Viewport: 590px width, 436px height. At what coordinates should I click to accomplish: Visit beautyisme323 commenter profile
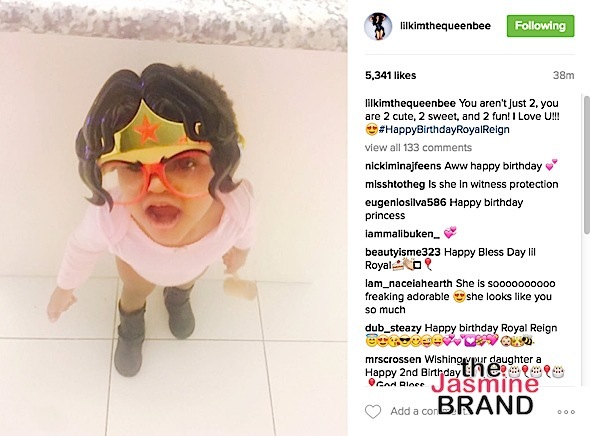tap(403, 252)
